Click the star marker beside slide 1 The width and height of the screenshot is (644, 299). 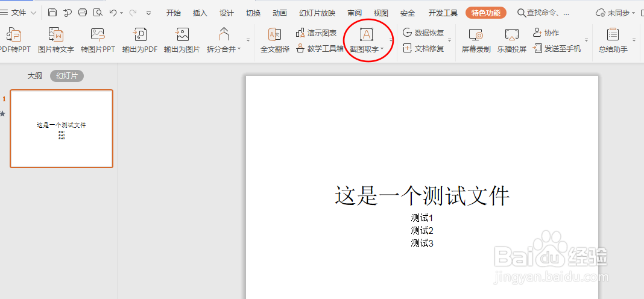[3, 114]
